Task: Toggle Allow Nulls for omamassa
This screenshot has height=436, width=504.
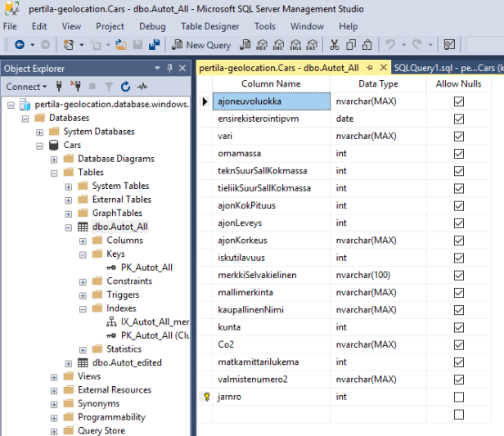Action: (x=459, y=154)
